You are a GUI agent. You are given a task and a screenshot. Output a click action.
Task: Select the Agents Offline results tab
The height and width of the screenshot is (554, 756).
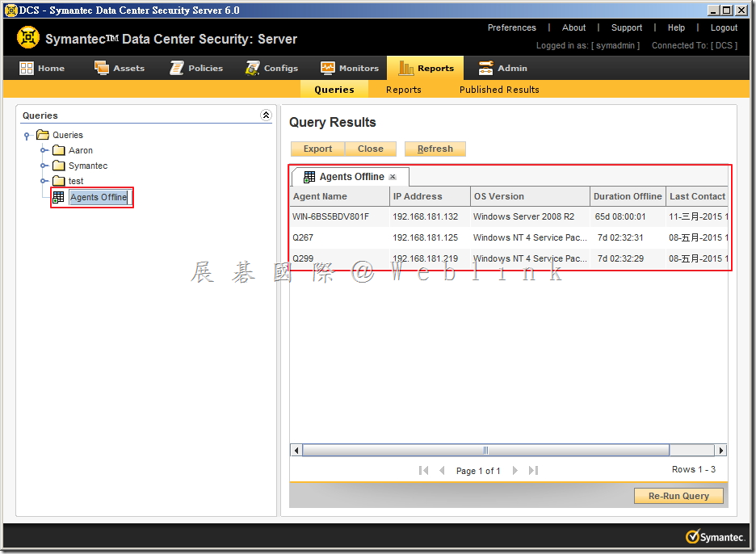pos(351,177)
